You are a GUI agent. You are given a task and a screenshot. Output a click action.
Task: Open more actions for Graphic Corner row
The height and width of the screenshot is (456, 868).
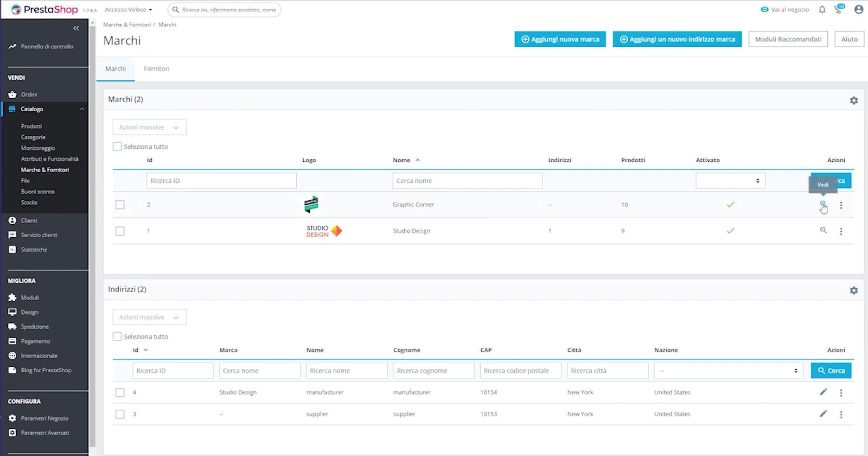841,205
